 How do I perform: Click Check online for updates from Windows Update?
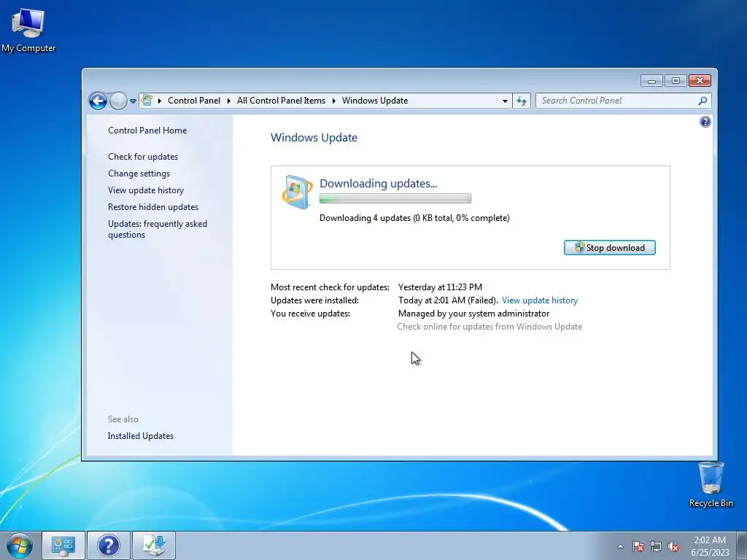click(x=489, y=327)
